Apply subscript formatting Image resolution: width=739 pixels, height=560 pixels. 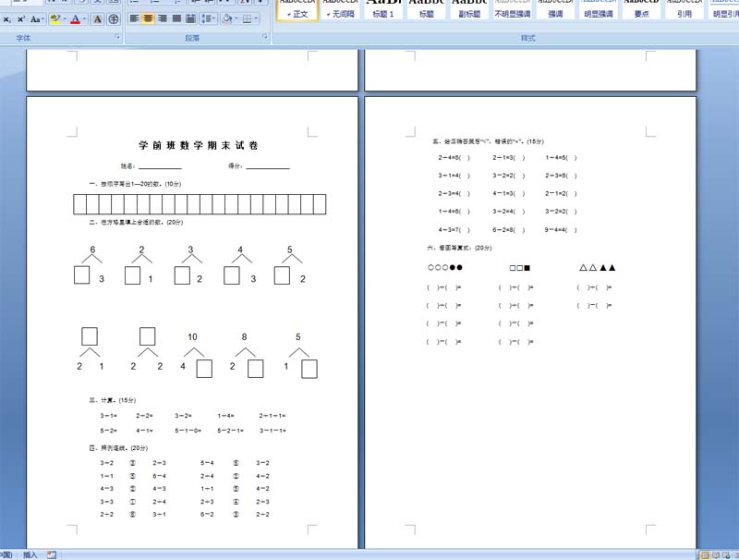tap(6, 19)
